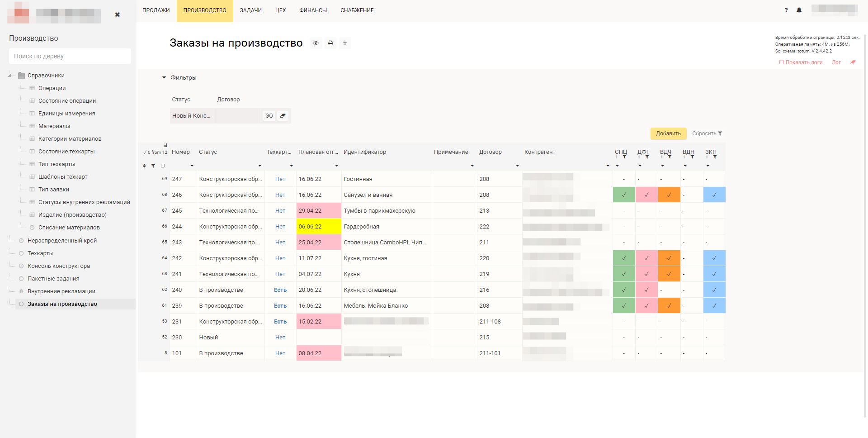This screenshot has height=438, width=868.
Task: Click the eraser icon next to Лог link
Action: [x=853, y=62]
